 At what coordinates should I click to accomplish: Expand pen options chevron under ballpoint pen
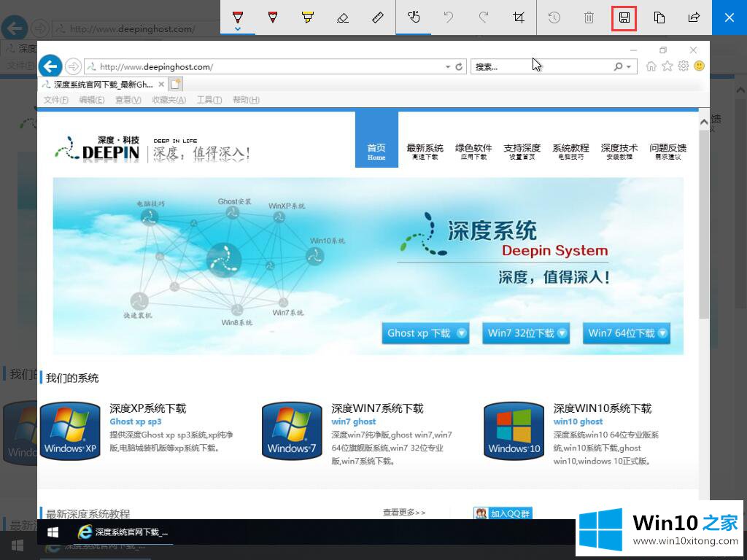238,29
